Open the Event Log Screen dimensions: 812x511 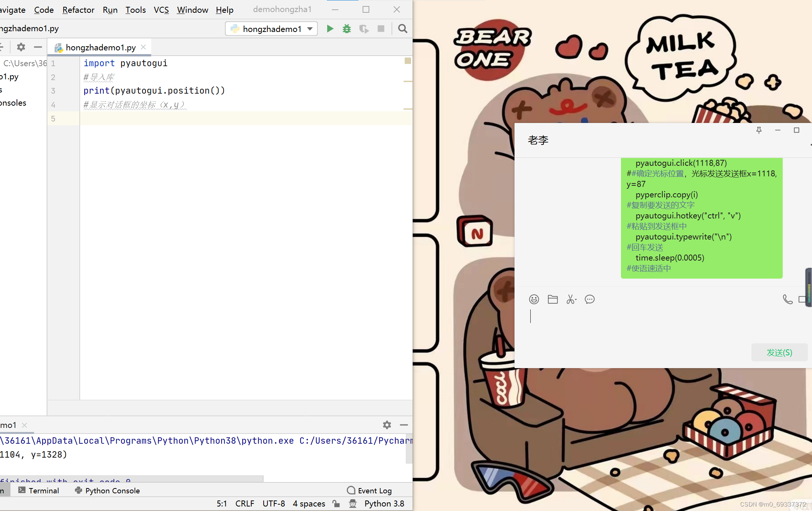tap(369, 490)
